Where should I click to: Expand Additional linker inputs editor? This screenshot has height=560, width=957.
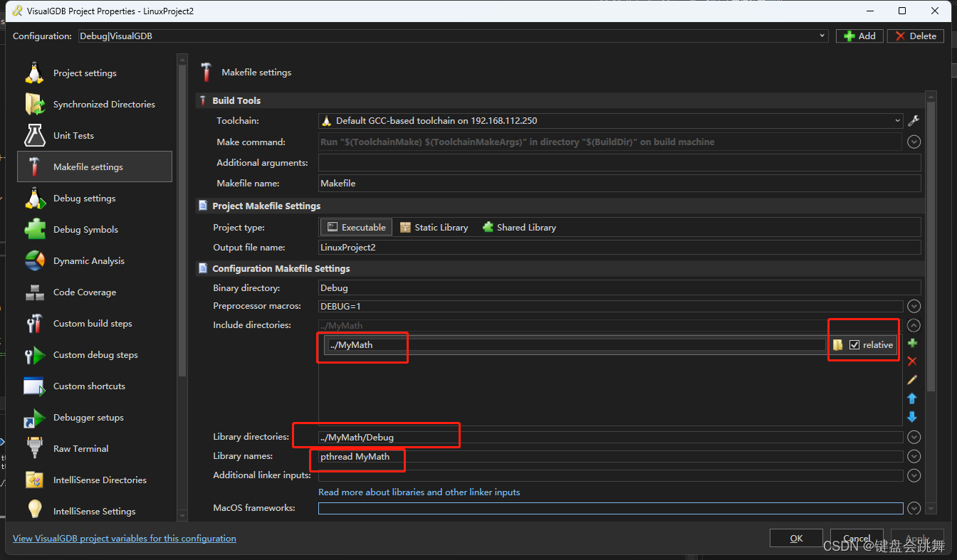pos(914,475)
